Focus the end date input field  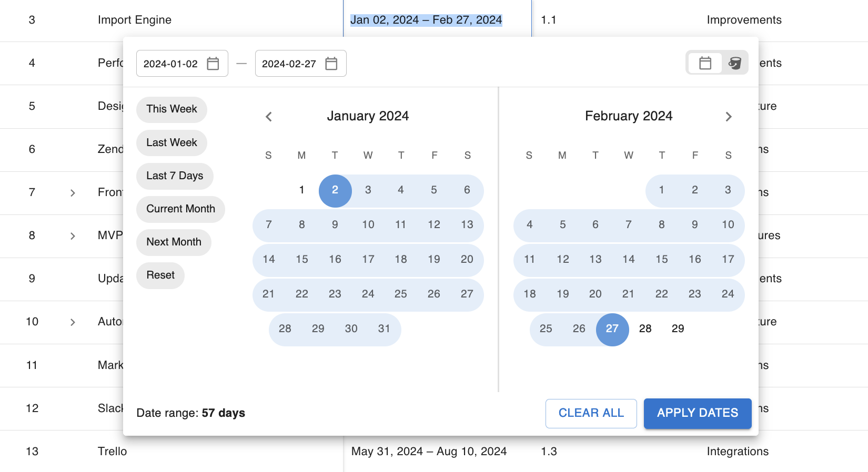point(289,64)
